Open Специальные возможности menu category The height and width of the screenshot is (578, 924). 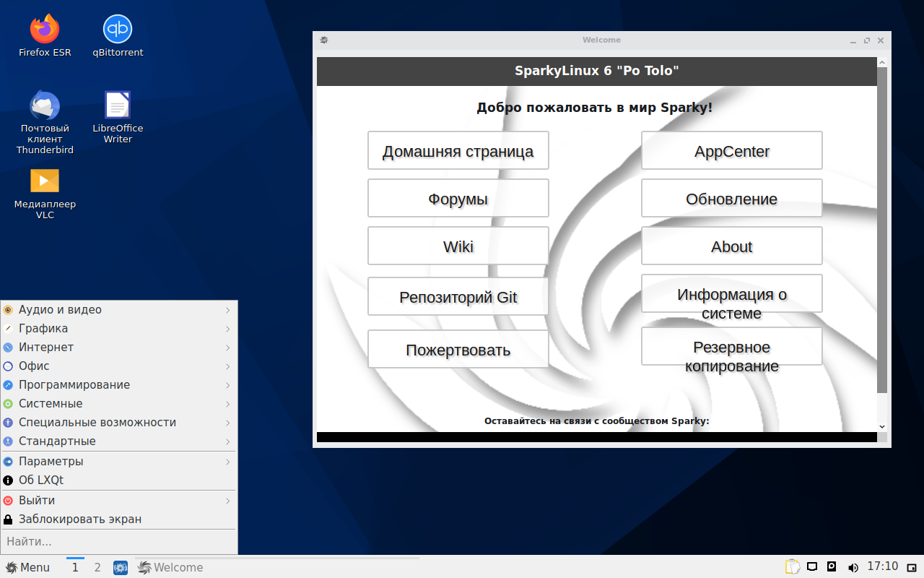click(119, 423)
